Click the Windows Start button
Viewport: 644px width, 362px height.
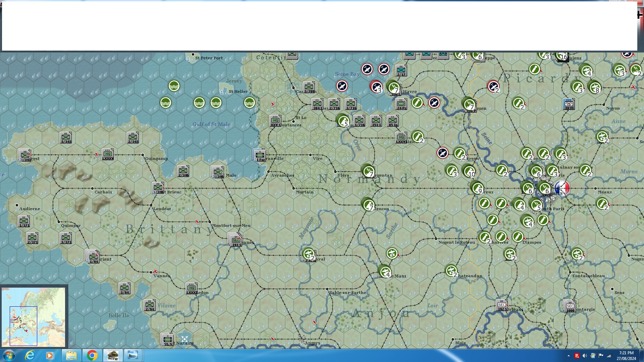tap(9, 355)
